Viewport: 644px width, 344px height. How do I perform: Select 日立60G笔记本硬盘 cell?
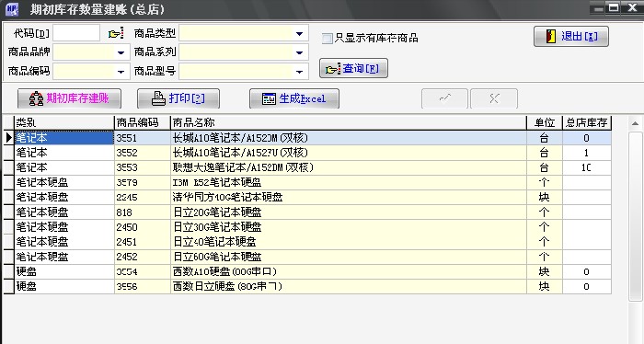[x=349, y=257]
